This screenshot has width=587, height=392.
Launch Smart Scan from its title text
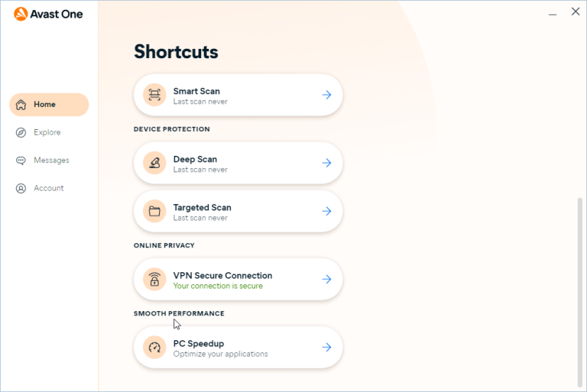(x=196, y=91)
